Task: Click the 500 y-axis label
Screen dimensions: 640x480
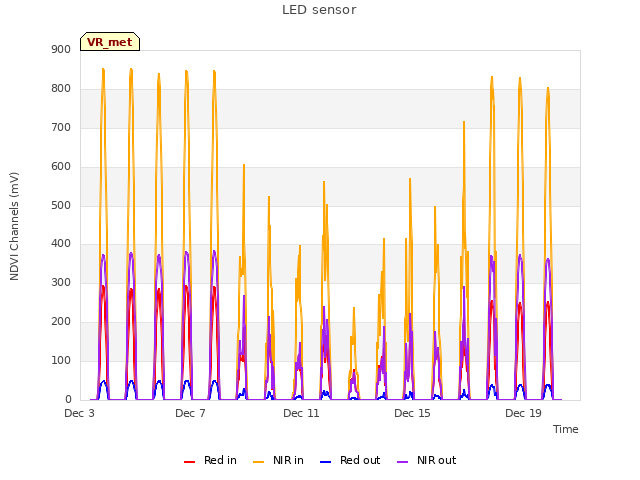Action: (x=61, y=205)
